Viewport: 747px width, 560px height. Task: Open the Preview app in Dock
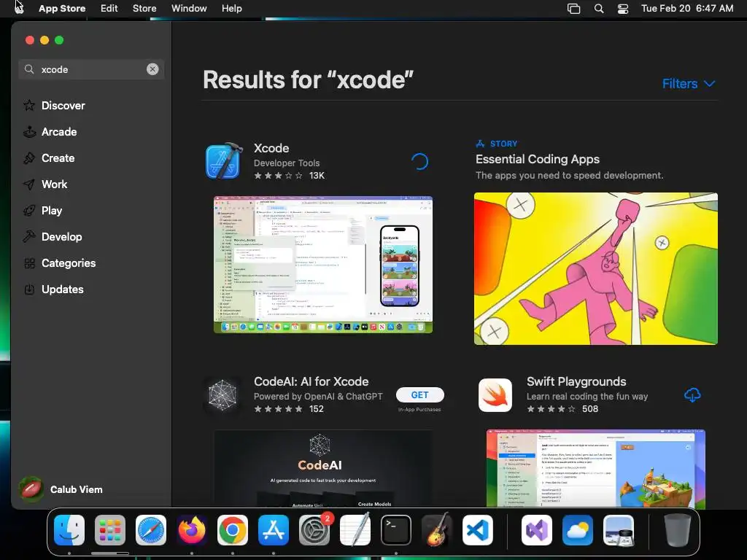click(619, 530)
